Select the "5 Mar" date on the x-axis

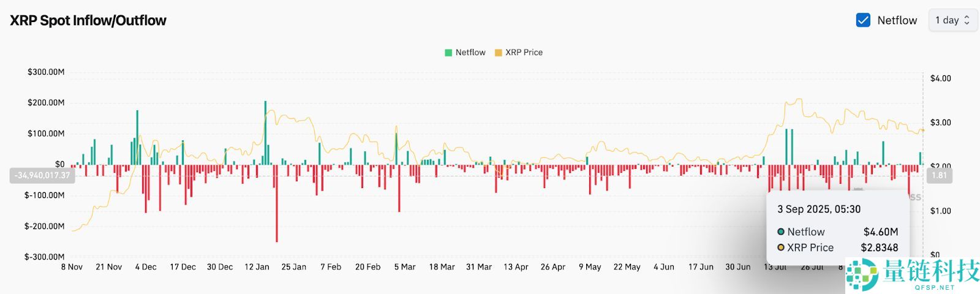(x=405, y=267)
